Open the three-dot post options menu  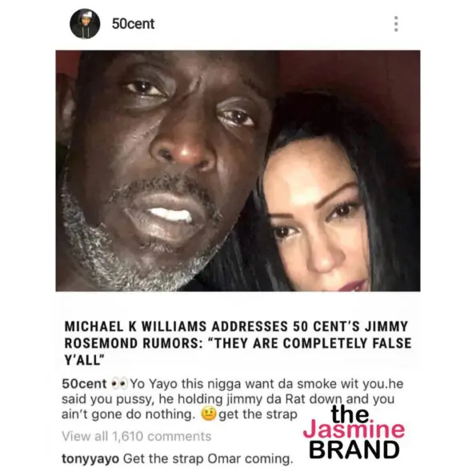[x=395, y=24]
